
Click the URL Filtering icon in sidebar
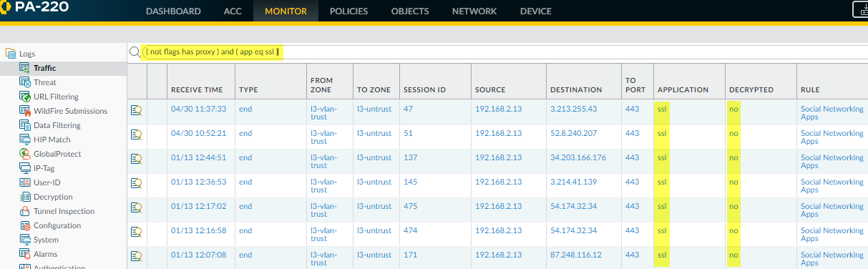(25, 97)
